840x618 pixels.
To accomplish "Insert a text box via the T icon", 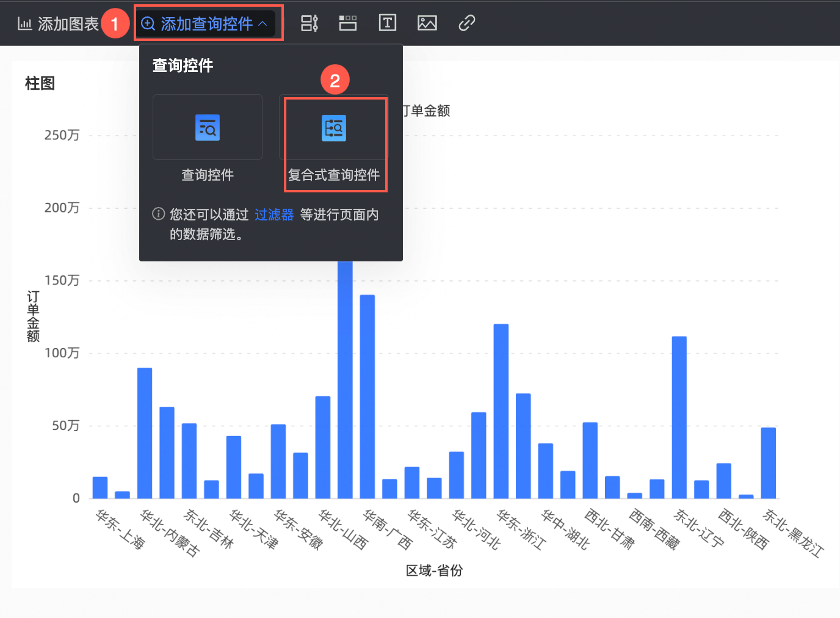I will 388,23.
